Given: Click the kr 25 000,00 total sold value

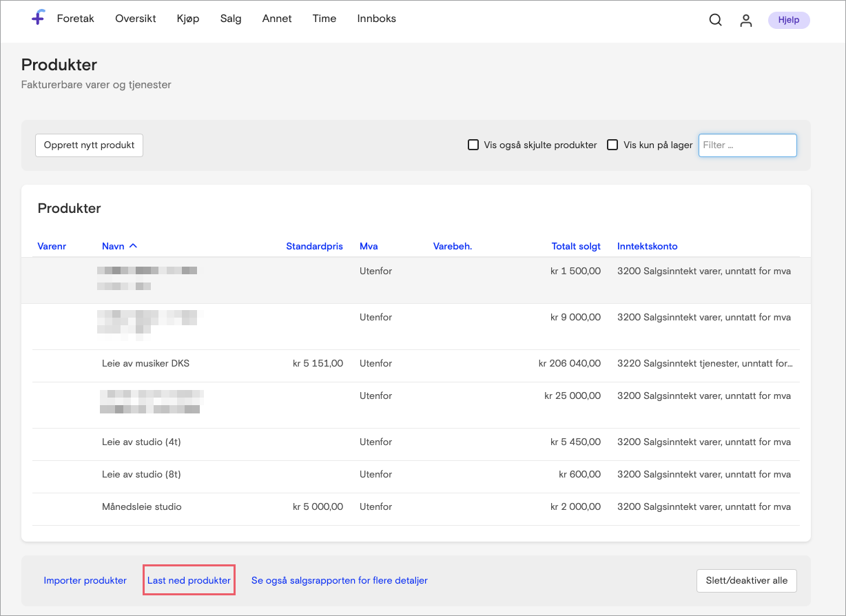Looking at the screenshot, I should (572, 396).
